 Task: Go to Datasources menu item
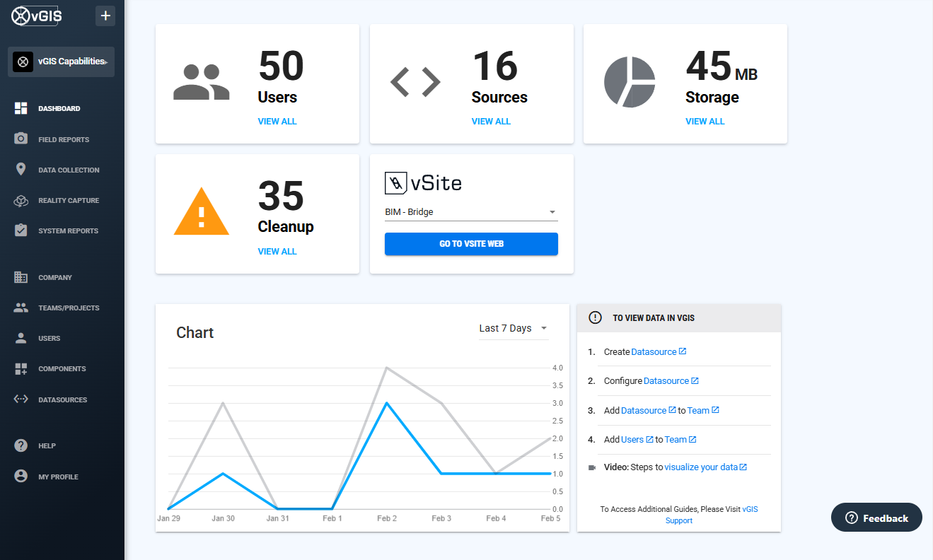62,399
